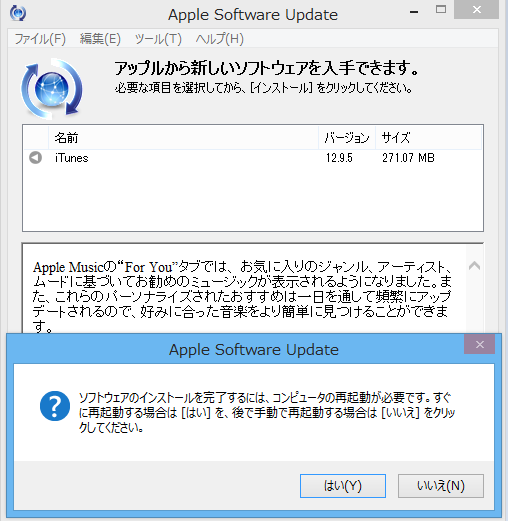
Task: Maximize the Apple Software Update window
Action: pos(441,10)
